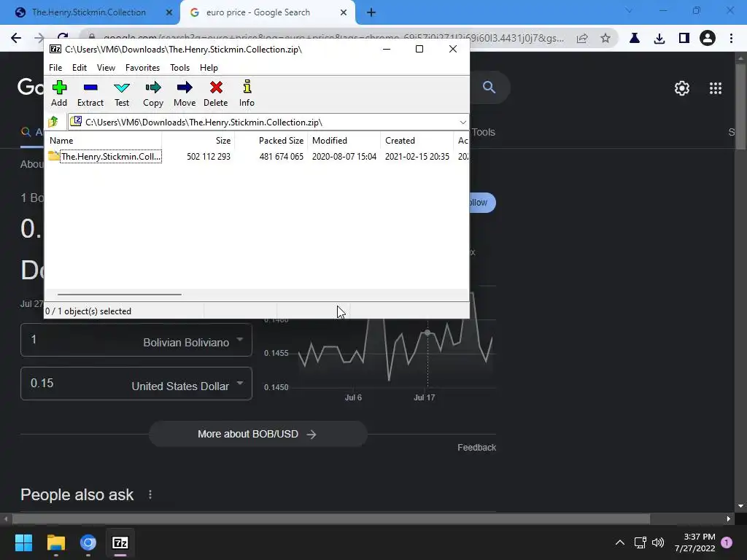Open Chrome Labs flask icon
This screenshot has height=560, width=747.
tap(635, 38)
